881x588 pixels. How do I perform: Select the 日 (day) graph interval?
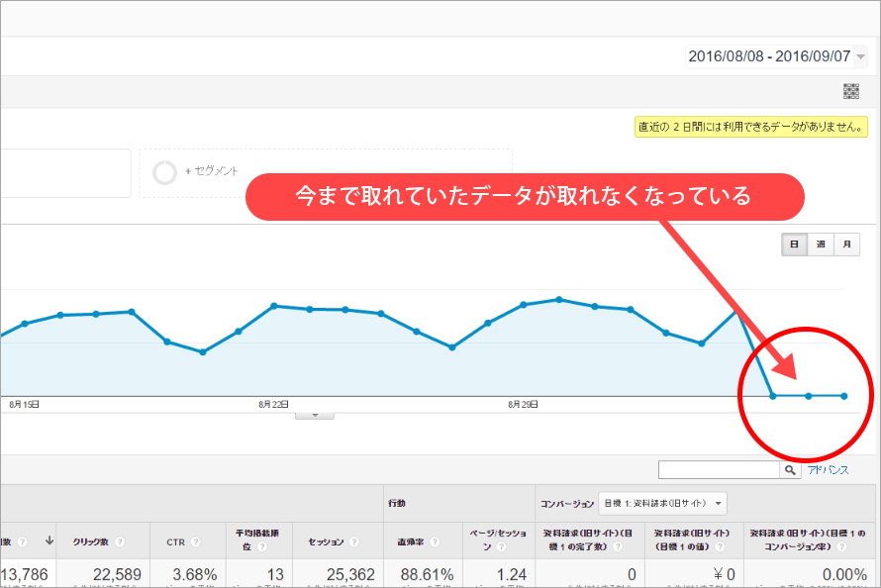tap(795, 245)
